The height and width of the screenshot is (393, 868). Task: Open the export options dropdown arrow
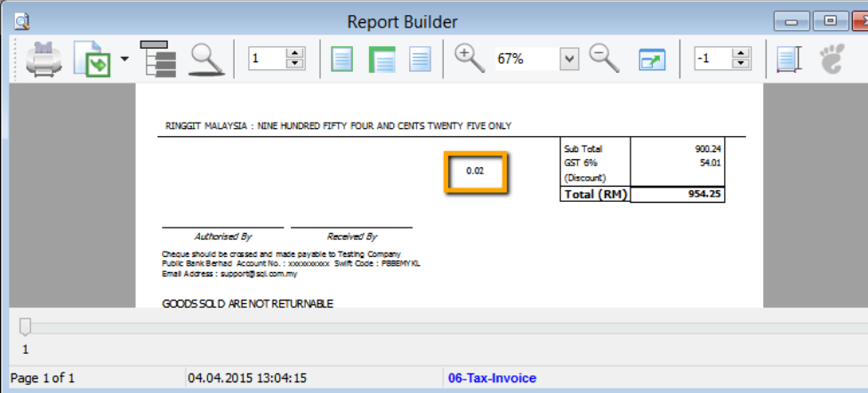click(124, 60)
